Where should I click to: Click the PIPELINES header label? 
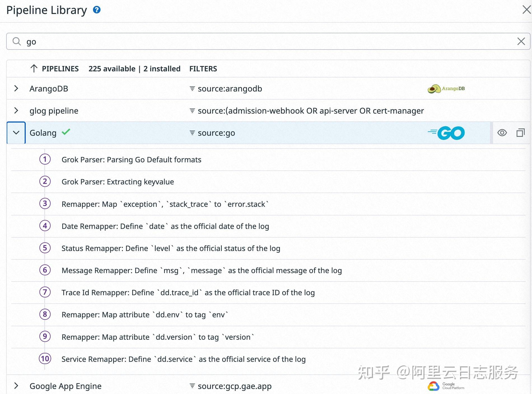tap(60, 69)
